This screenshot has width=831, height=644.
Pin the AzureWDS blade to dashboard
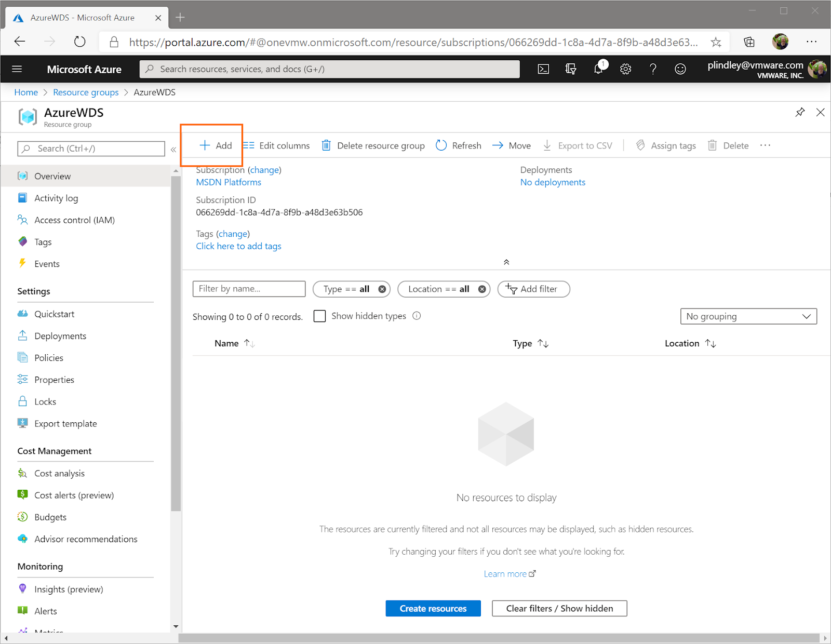[x=800, y=112]
